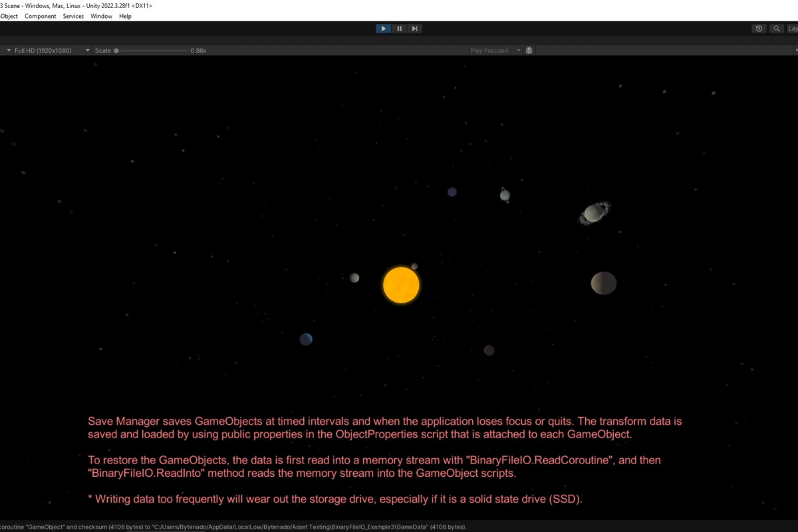Open the Window menu
This screenshot has height=532, width=798.
point(102,16)
